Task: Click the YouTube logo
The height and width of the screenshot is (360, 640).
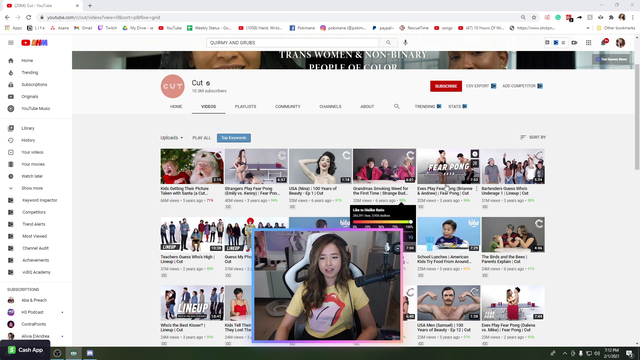Action: 34,42
